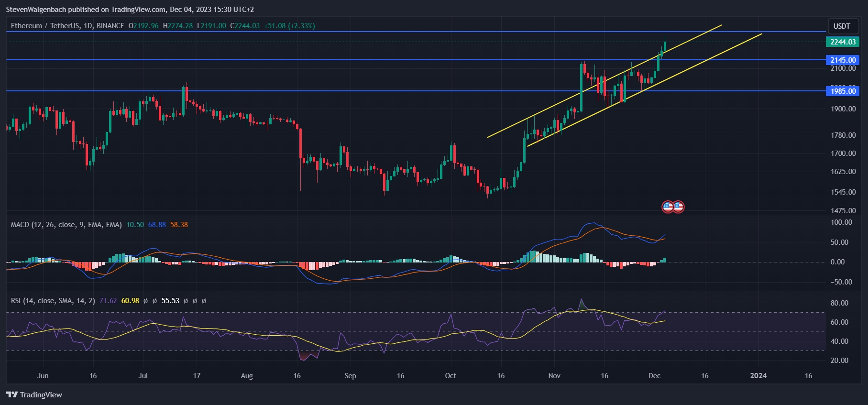Click the right US flag economic event icon
Image resolution: width=868 pixels, height=405 pixels.
coord(678,207)
